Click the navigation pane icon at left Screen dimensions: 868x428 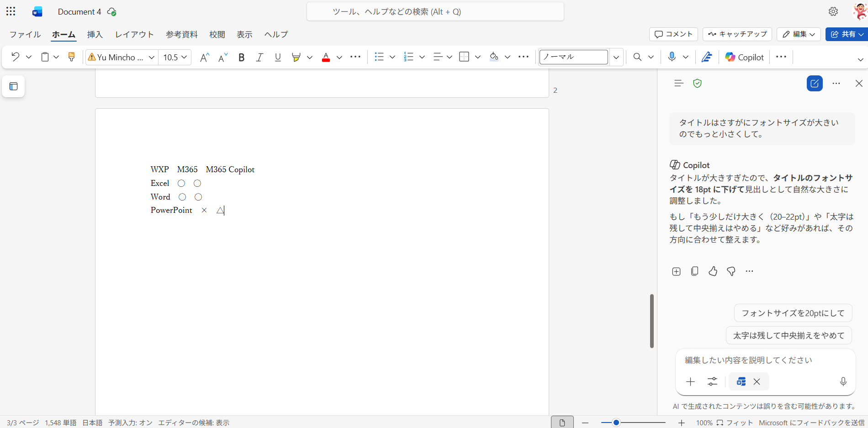13,86
